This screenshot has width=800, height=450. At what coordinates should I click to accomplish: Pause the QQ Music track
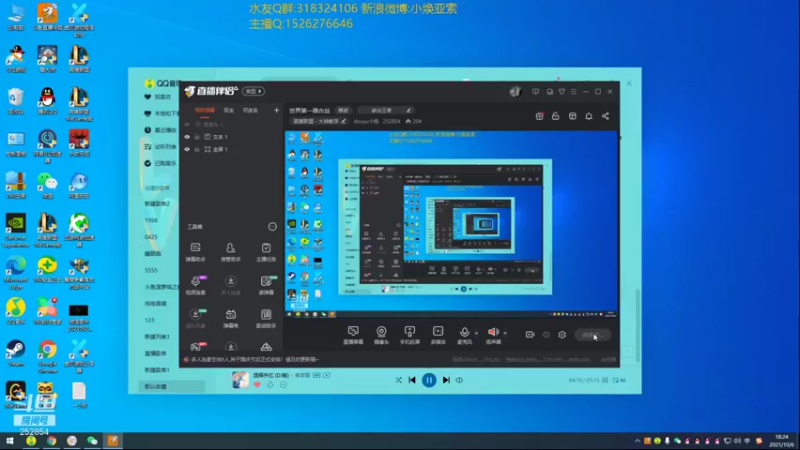(429, 380)
